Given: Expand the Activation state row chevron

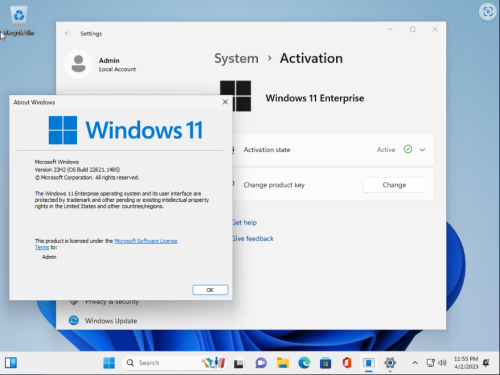Looking at the screenshot, I should pos(422,150).
